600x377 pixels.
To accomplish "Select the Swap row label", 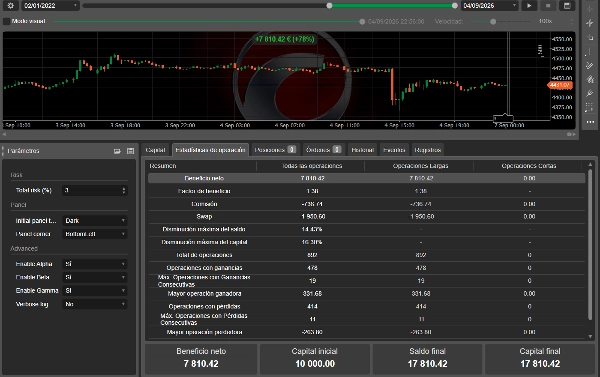I will click(x=204, y=216).
